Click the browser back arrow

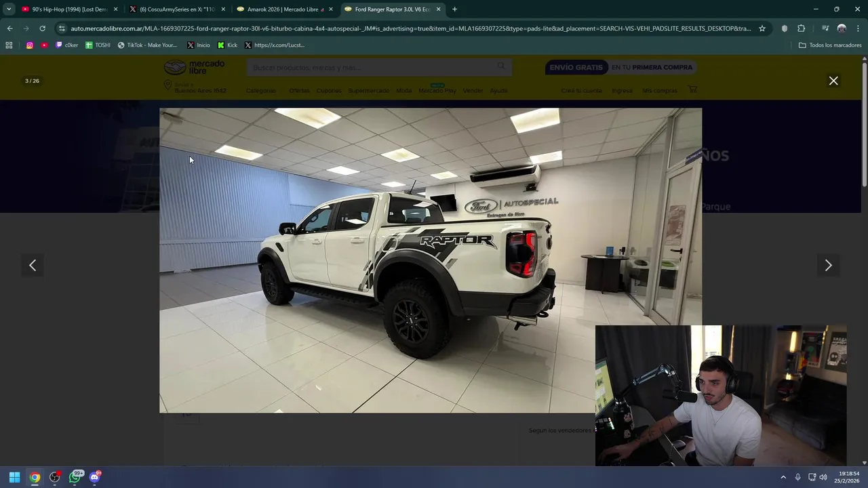click(x=9, y=28)
